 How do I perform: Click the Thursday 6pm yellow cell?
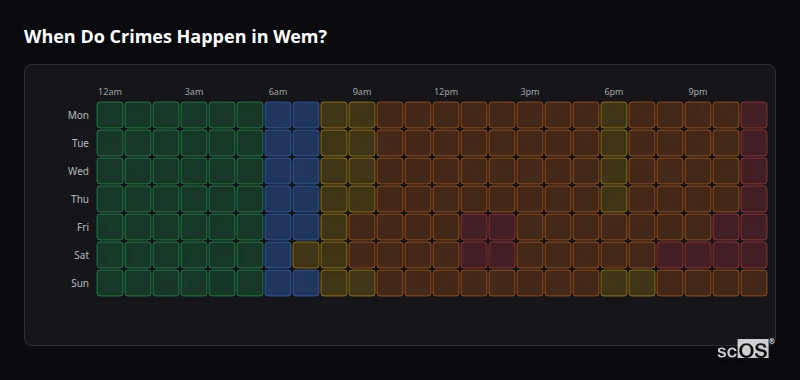point(614,199)
